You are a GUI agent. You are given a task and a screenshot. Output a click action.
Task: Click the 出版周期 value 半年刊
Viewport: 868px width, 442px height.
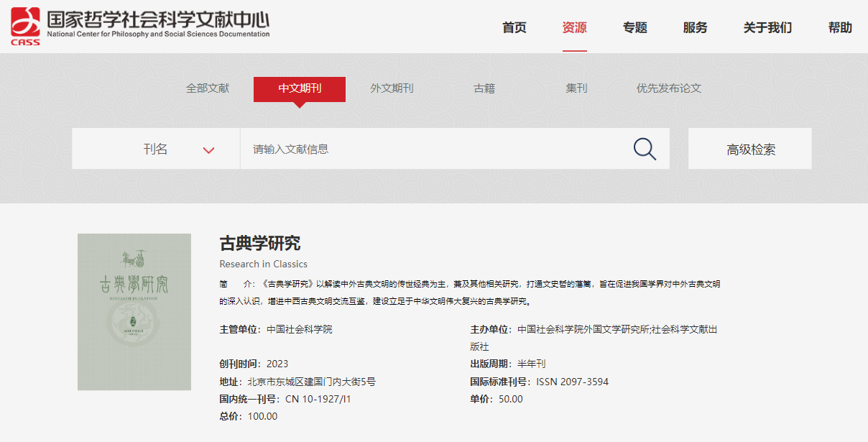(532, 364)
